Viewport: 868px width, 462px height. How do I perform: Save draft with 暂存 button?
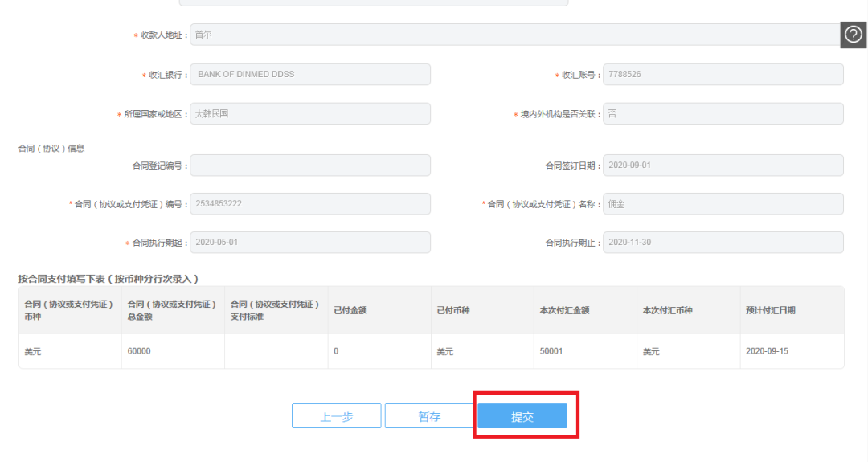429,416
